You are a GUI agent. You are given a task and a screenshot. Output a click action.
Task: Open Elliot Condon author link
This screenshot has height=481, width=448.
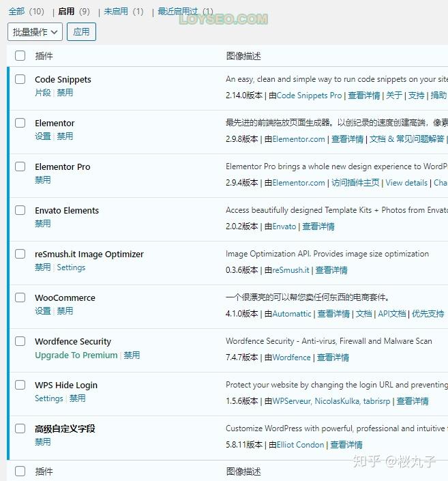coord(300,445)
